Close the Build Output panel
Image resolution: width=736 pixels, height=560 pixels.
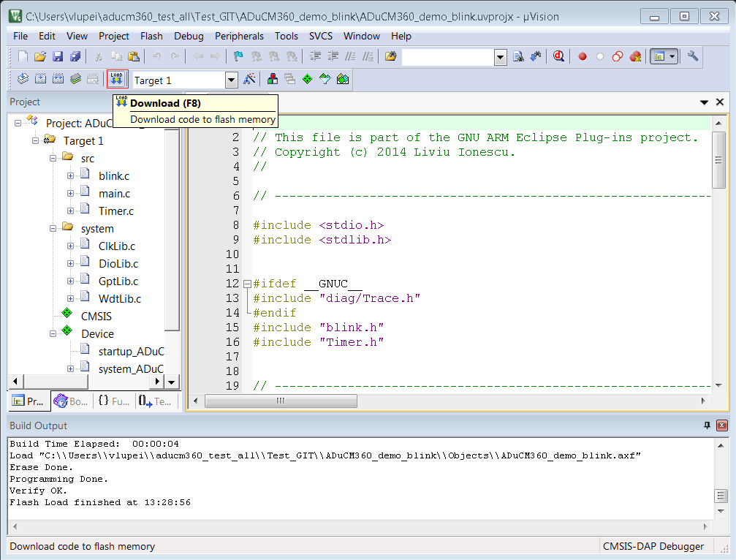pyautogui.click(x=722, y=425)
